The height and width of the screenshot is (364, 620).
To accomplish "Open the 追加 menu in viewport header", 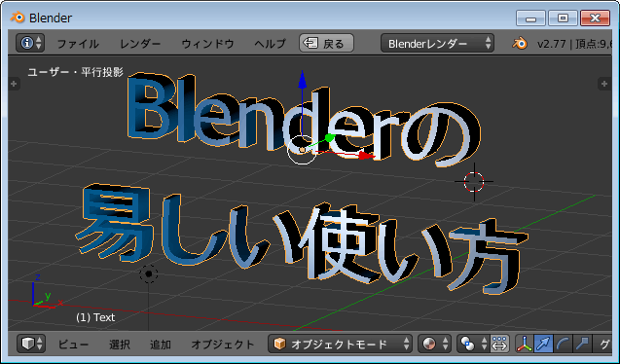I will coord(161,345).
